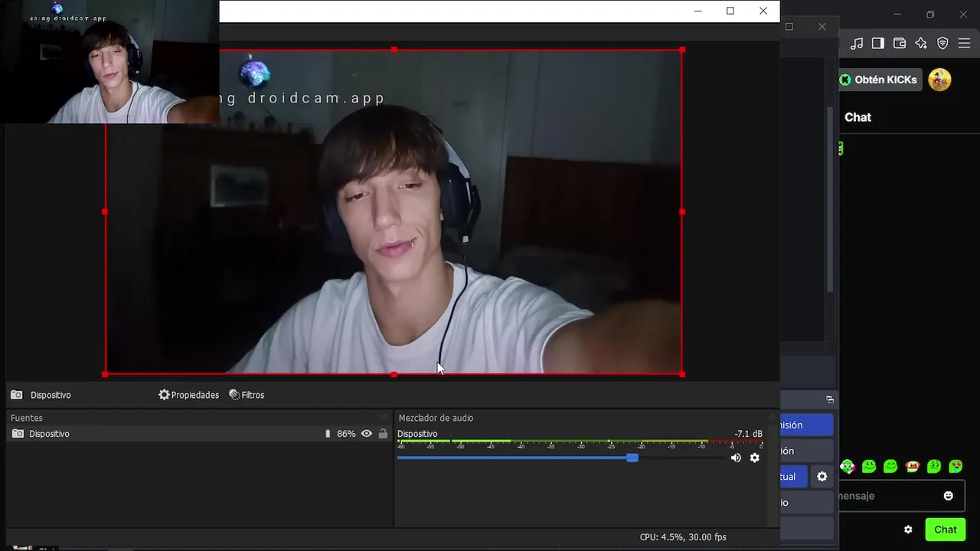Maximize the OBS window
Image resolution: width=980 pixels, height=551 pixels.
pyautogui.click(x=730, y=11)
